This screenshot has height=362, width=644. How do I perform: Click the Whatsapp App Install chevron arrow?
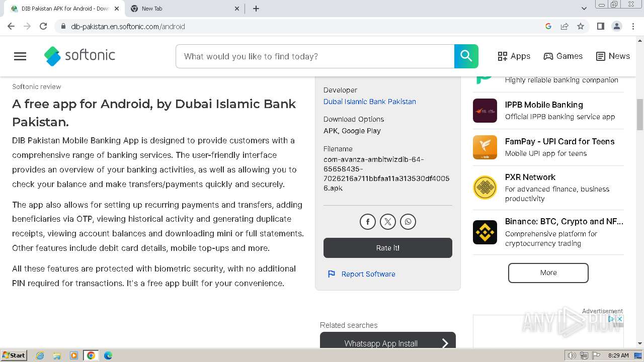coord(445,343)
